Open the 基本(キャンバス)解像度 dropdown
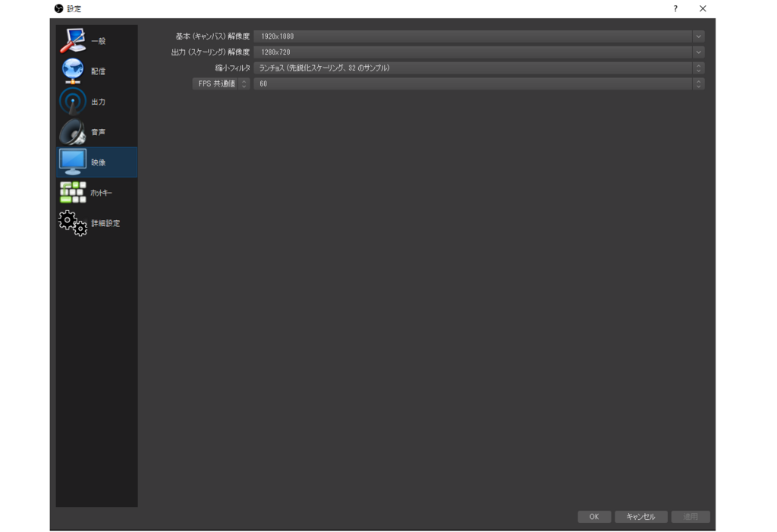 [x=699, y=36]
